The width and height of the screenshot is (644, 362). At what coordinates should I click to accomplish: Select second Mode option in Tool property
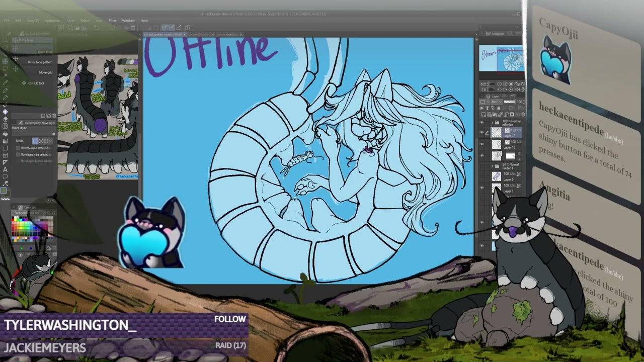pyautogui.click(x=40, y=141)
